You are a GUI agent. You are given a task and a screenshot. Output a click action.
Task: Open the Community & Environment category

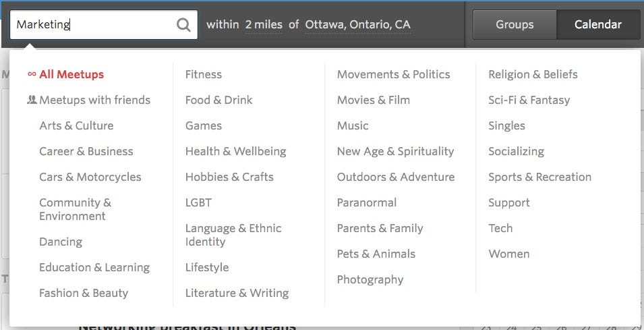[75, 209]
